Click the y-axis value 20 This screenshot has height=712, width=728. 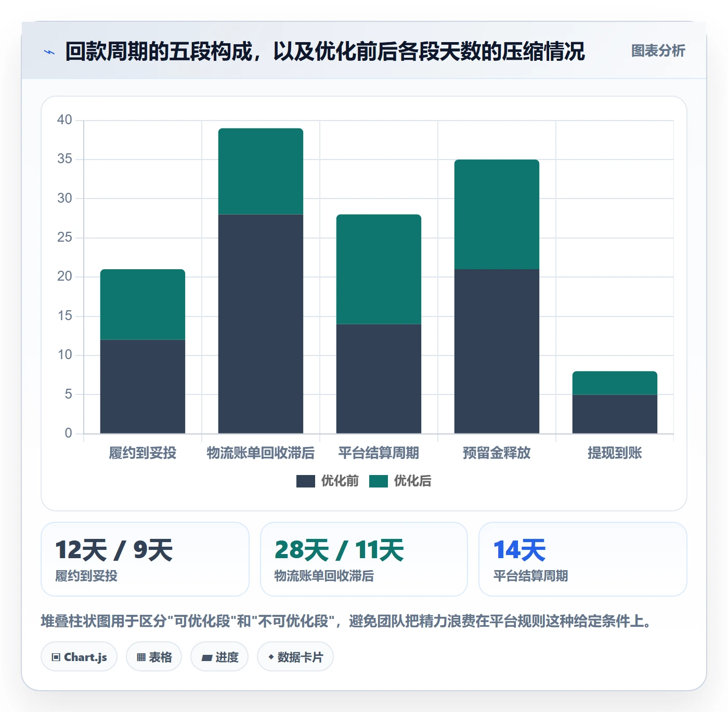tap(64, 276)
